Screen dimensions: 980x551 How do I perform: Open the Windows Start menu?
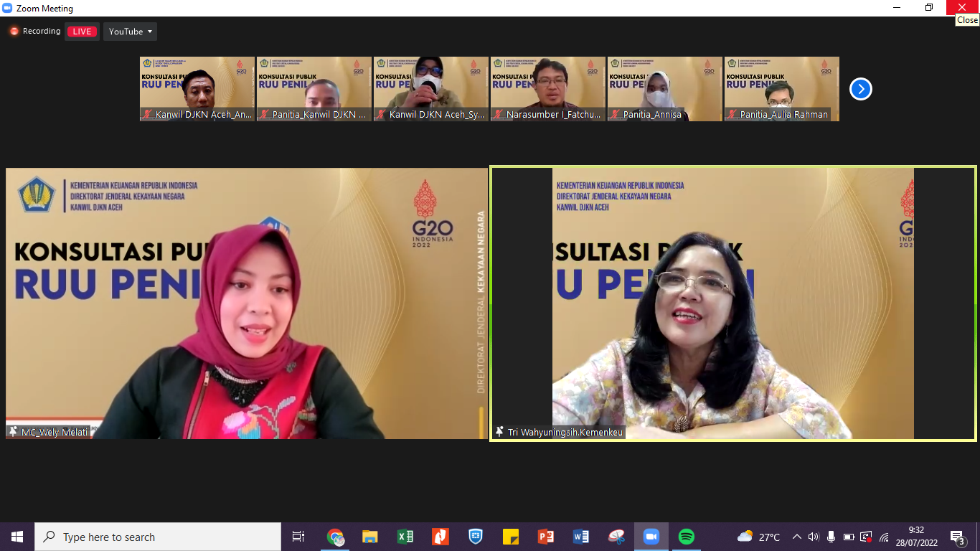tap(17, 537)
